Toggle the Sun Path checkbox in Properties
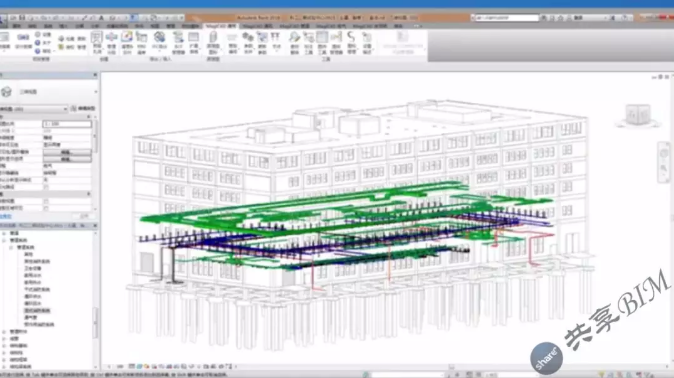The width and height of the screenshot is (674, 378). (x=46, y=187)
